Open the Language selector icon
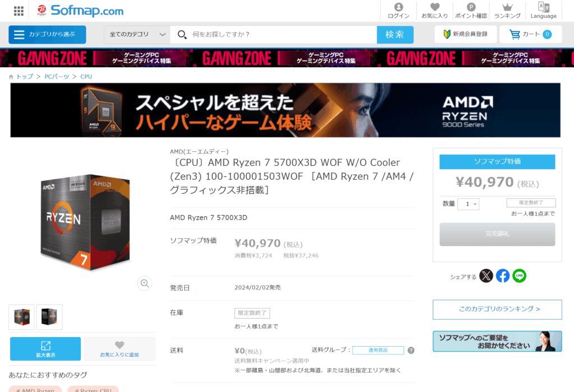The image size is (574, 392). 544,11
